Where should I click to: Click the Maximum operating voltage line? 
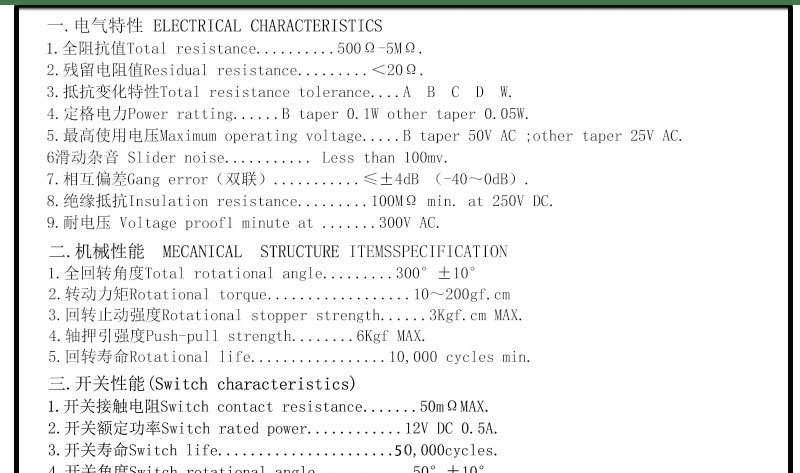[x=365, y=136]
